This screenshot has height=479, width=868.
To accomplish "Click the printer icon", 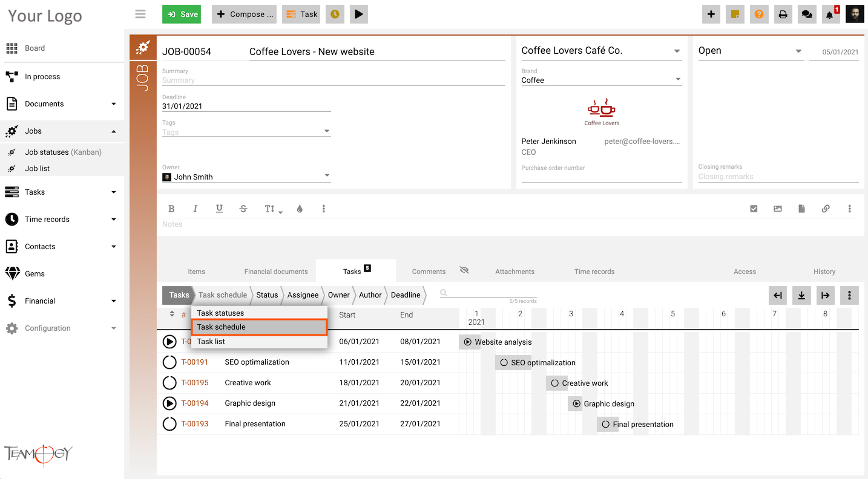I will tap(783, 14).
